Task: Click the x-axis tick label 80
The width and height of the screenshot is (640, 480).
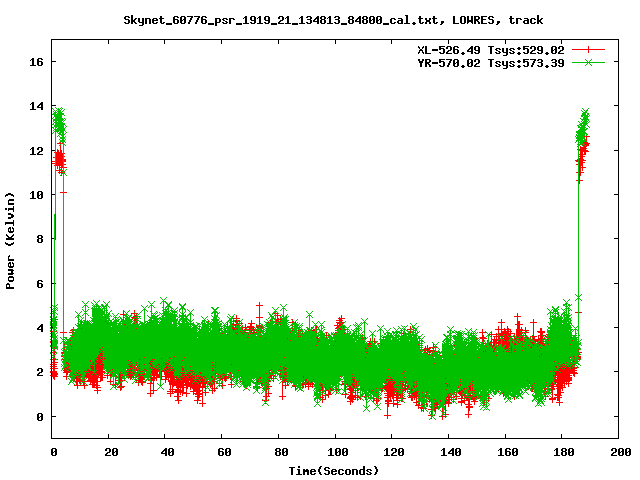Action: click(281, 452)
